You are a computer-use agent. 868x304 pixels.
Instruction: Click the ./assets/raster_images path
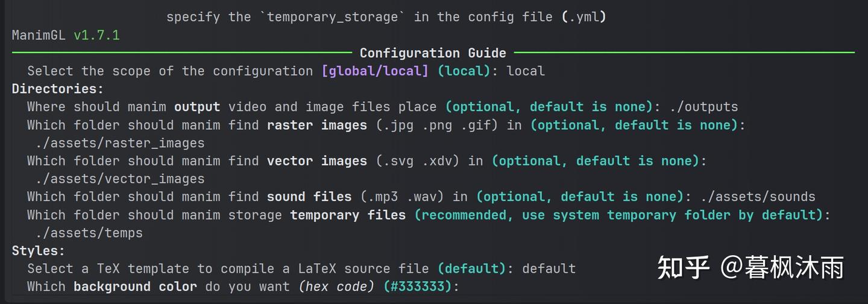pyautogui.click(x=119, y=143)
